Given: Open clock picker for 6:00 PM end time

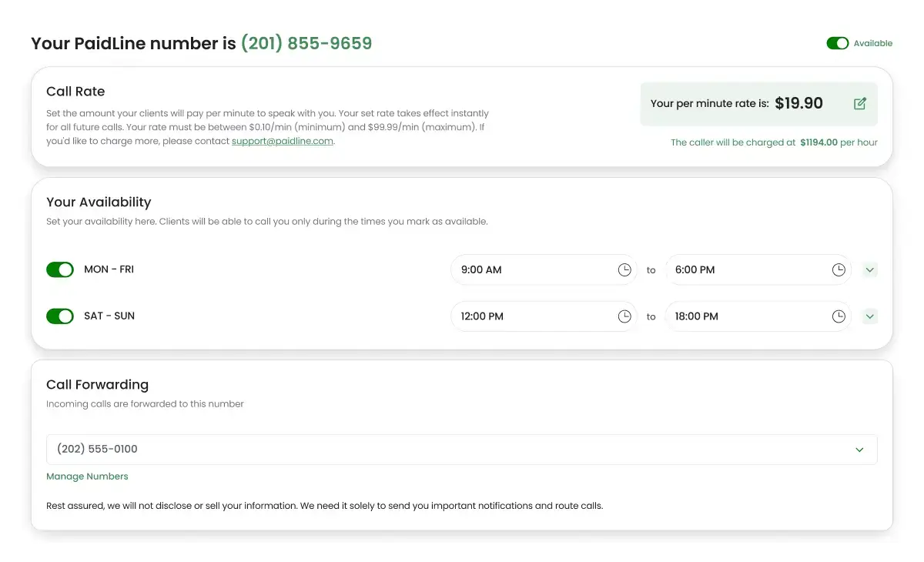Looking at the screenshot, I should tap(839, 270).
